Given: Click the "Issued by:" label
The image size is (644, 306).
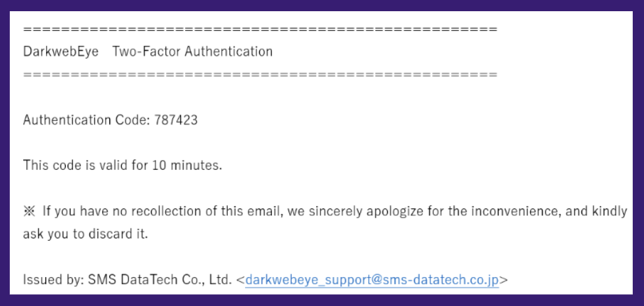Looking at the screenshot, I should (53, 280).
